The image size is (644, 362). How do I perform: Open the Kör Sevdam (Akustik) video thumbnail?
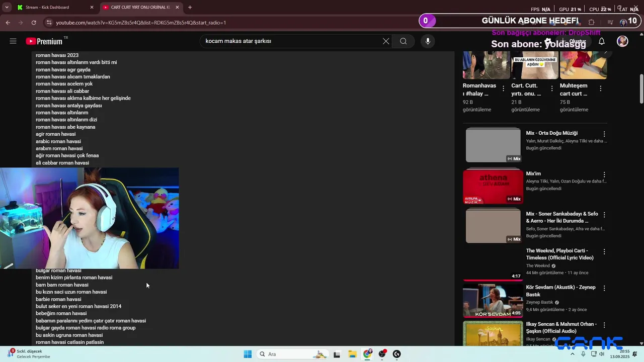coord(493,301)
